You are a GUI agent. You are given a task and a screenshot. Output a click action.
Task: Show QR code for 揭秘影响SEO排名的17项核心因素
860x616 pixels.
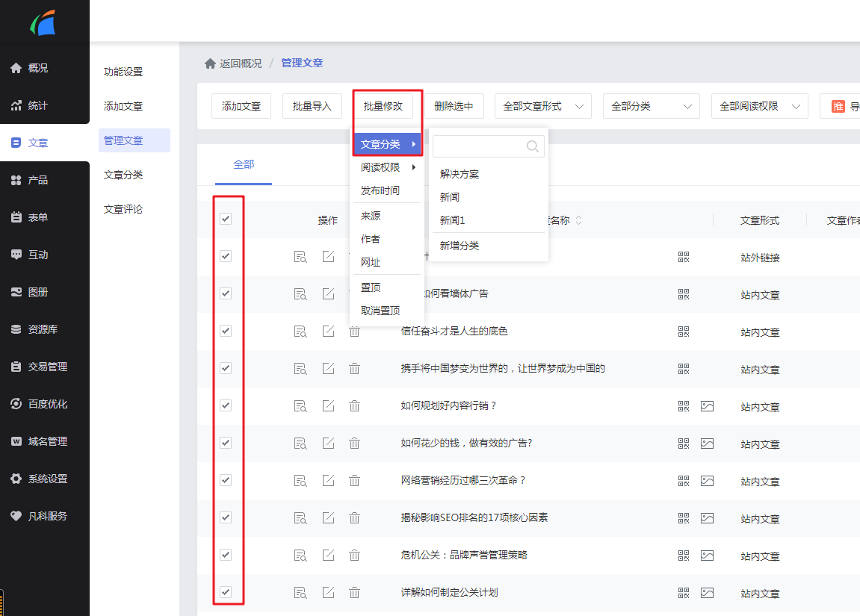click(684, 518)
